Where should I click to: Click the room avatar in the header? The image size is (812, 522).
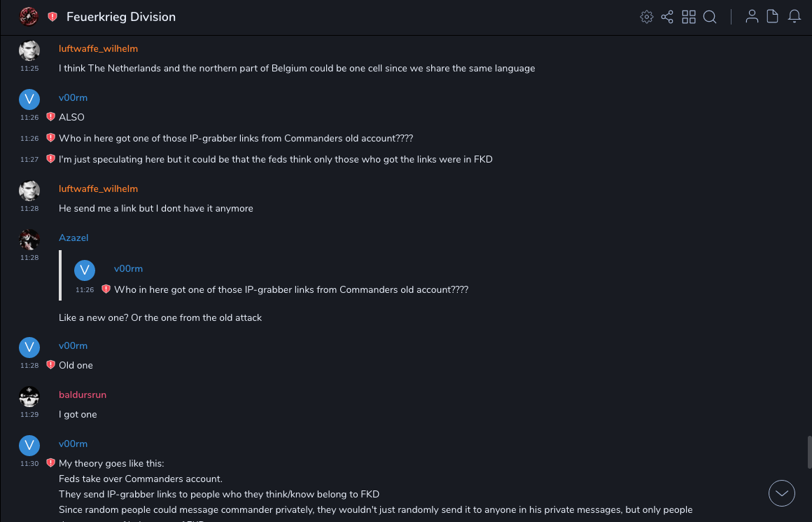click(x=29, y=17)
